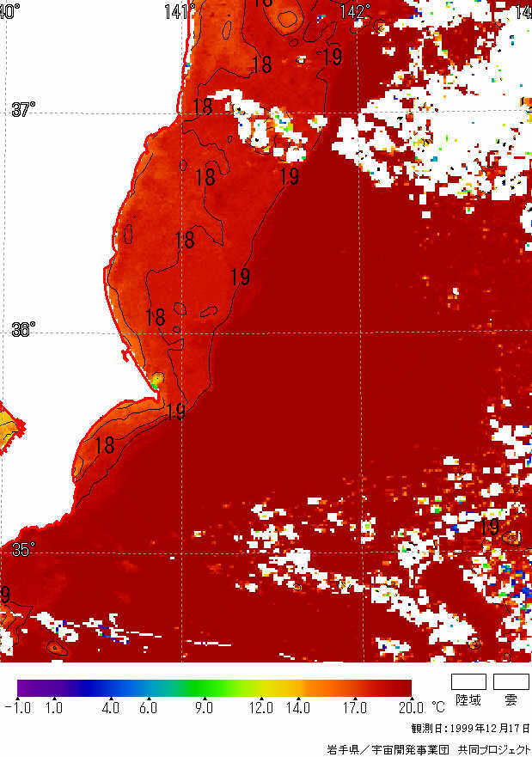The width and height of the screenshot is (532, 757).
Task: Select the 14.0 scale tick label
Action: [x=298, y=708]
